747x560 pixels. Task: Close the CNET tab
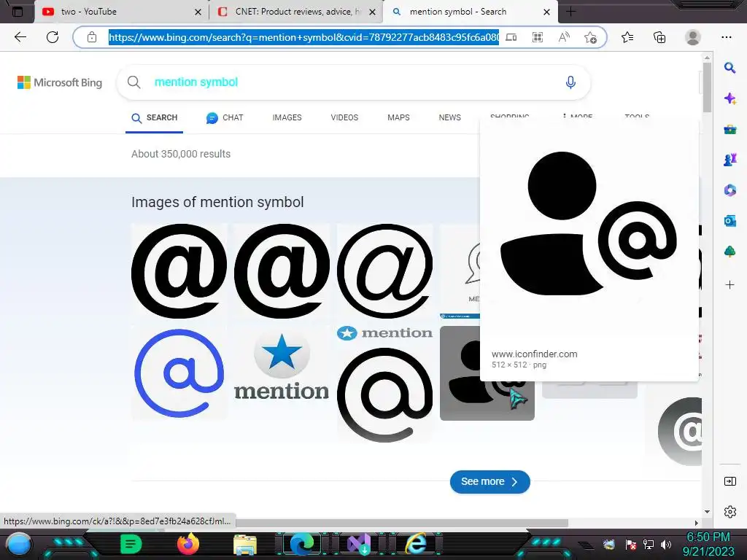pyautogui.click(x=373, y=12)
